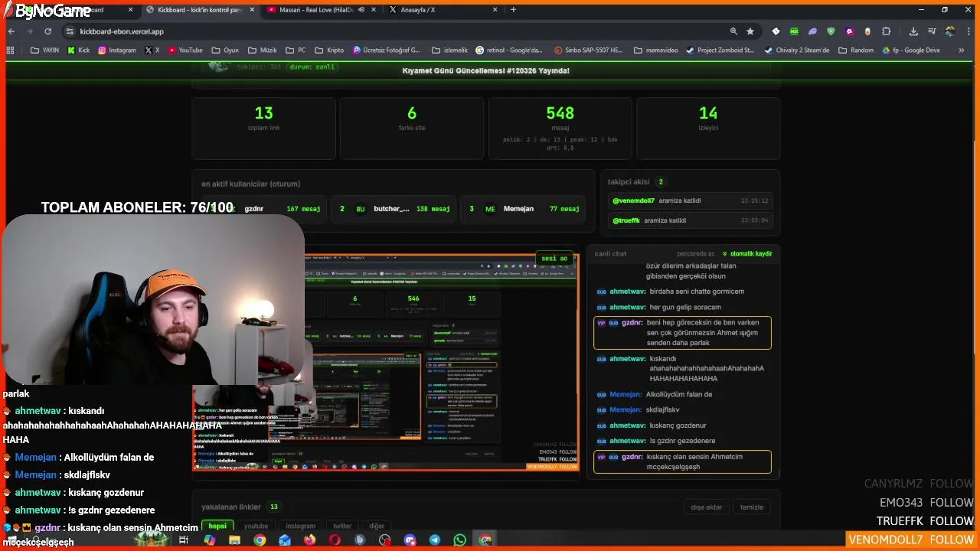Screen dimensions: 980x551
Task: Open the Oyun bookmark folder
Action: (224, 50)
